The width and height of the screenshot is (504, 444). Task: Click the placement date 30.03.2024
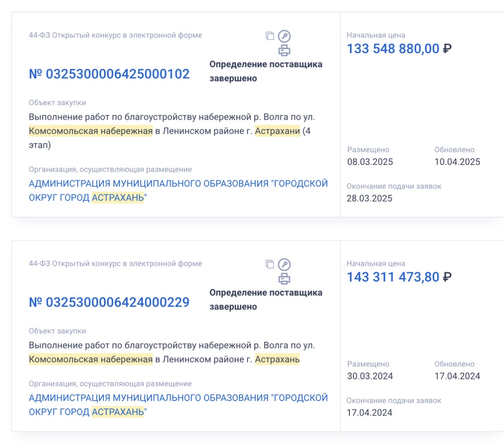(370, 376)
